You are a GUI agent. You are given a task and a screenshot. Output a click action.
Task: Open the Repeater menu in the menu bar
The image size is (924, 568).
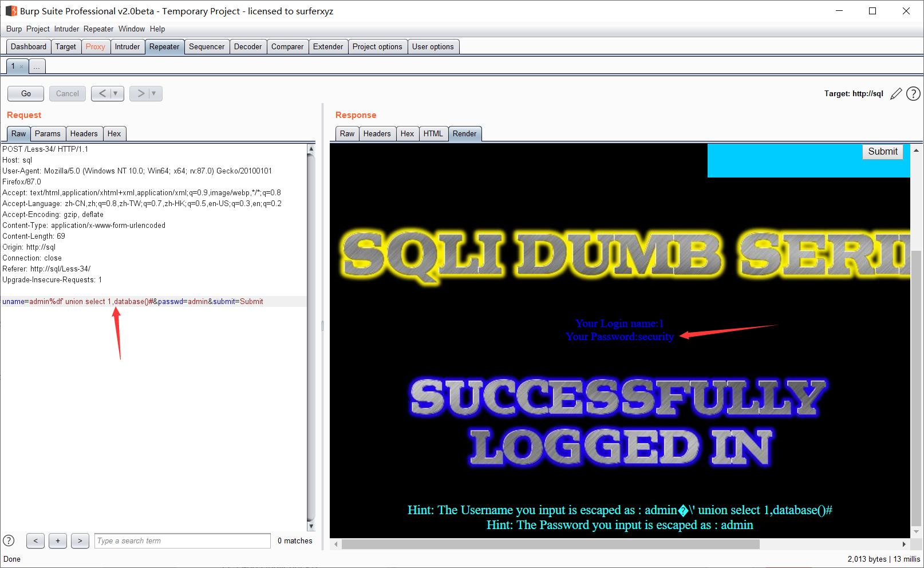pyautogui.click(x=98, y=29)
